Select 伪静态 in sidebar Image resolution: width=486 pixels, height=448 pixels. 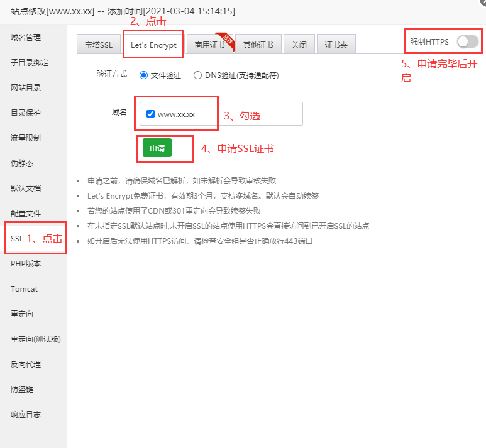point(22,163)
